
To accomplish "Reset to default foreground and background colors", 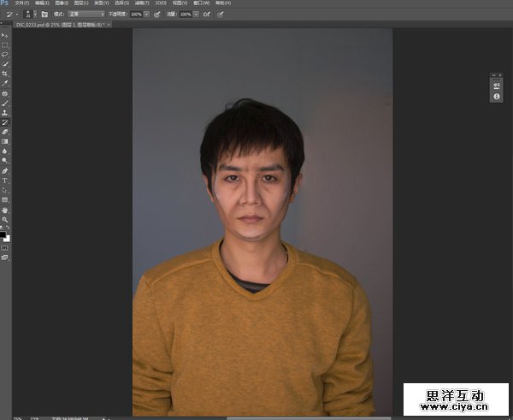I will pyautogui.click(x=2, y=228).
